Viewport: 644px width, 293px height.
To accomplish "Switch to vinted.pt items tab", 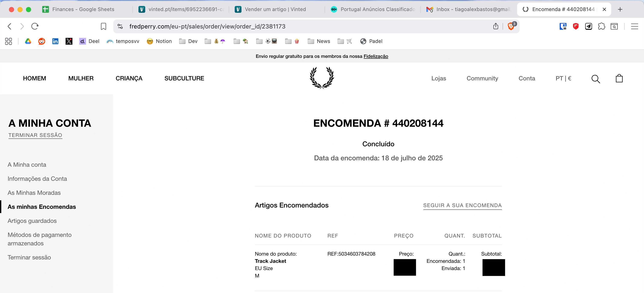I will [x=181, y=9].
